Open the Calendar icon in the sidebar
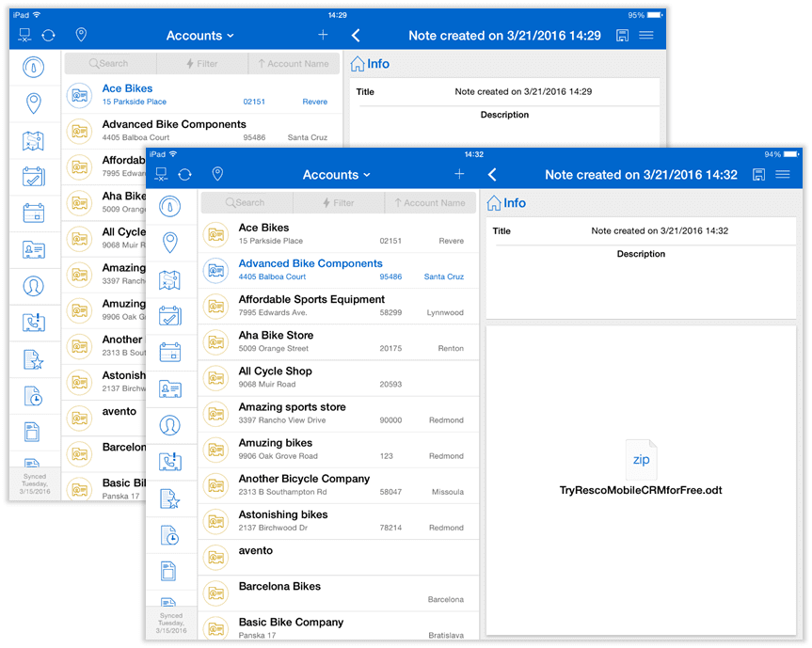812x648 pixels. tap(170, 352)
